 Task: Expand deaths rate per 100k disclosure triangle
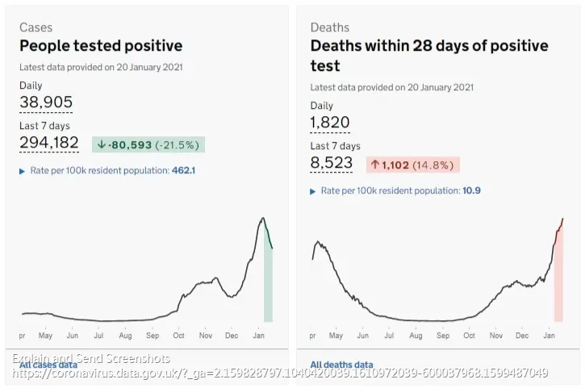click(312, 191)
